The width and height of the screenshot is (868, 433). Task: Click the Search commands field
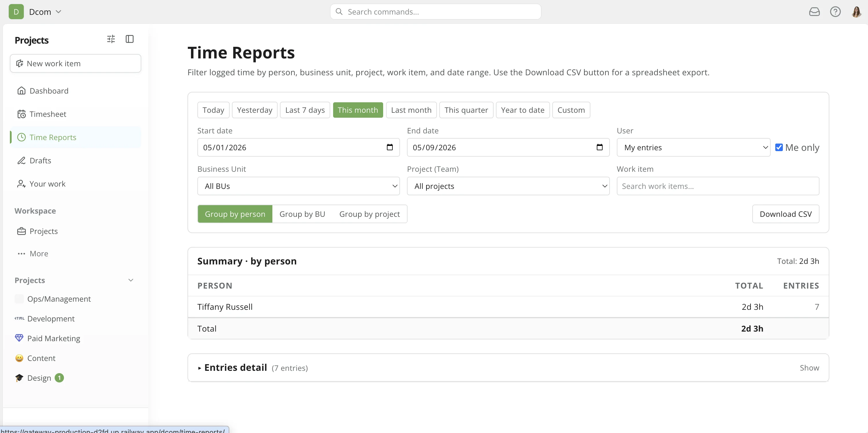[435, 12]
